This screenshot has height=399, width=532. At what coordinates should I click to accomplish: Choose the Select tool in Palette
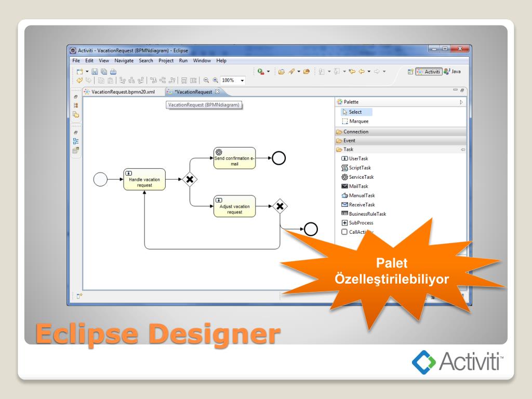356,112
